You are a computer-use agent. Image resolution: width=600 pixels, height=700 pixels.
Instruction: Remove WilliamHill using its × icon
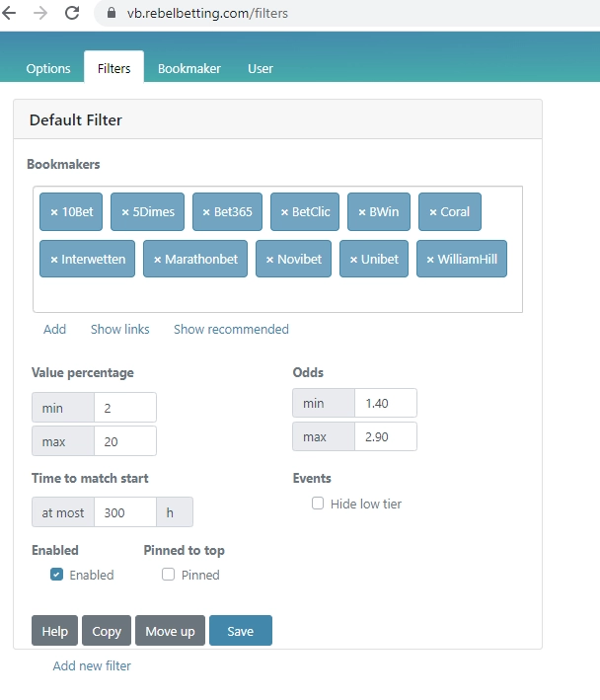(x=430, y=260)
